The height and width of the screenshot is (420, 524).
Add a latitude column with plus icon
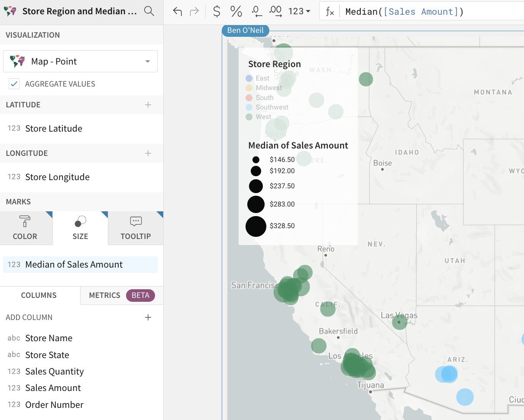148,105
